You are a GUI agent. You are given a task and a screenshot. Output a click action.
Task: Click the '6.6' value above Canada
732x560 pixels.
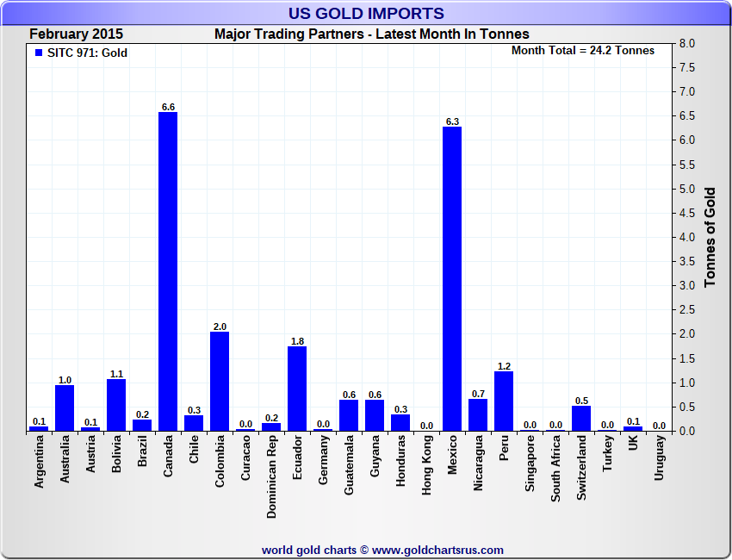pyautogui.click(x=168, y=107)
